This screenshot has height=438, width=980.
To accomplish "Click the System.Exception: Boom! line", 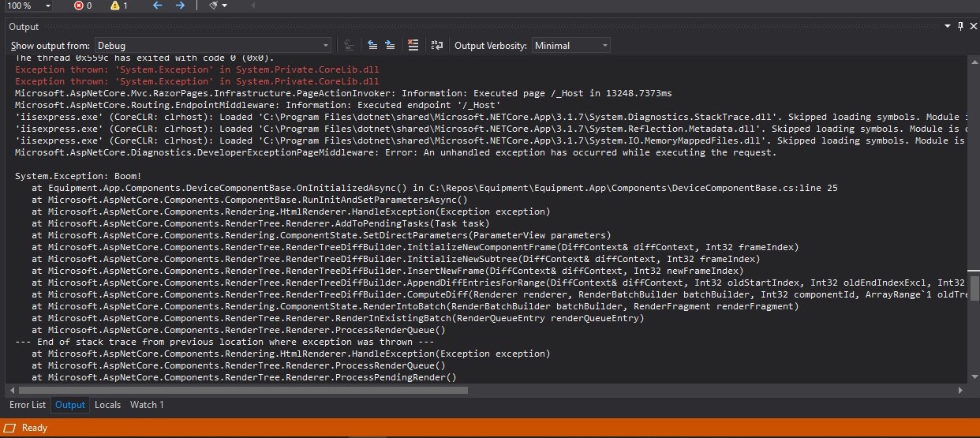I will [x=79, y=176].
